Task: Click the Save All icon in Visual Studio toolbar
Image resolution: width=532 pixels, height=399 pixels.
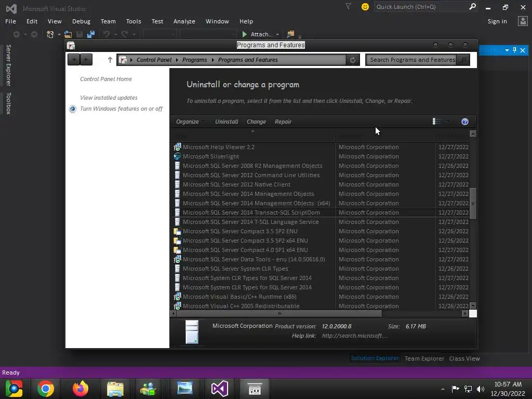Action: (90, 34)
